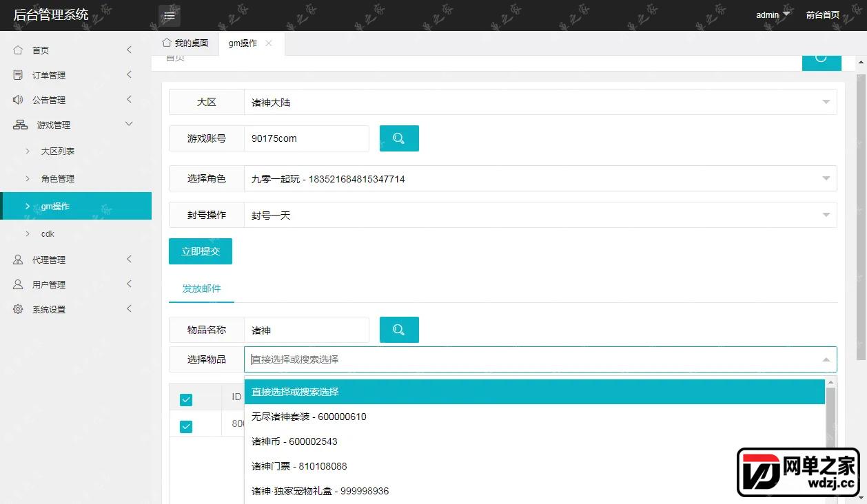The width and height of the screenshot is (867, 504).
Task: Click the 选择物品 search input
Action: click(540, 359)
